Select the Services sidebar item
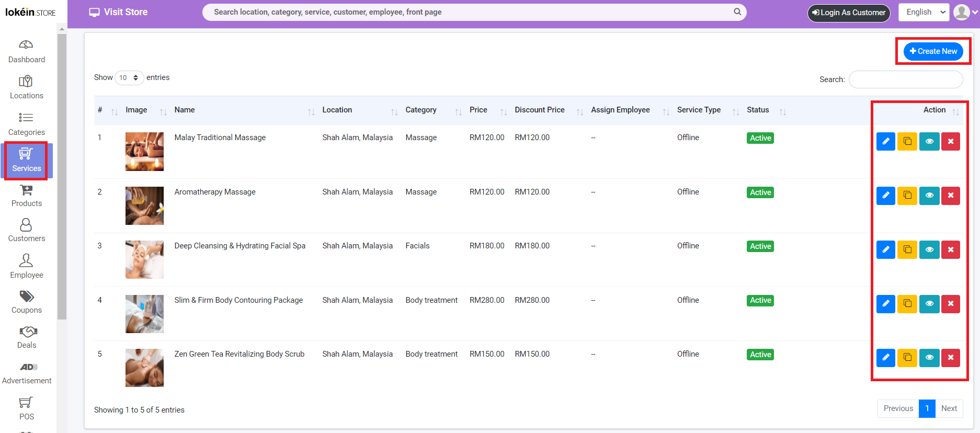This screenshot has width=980, height=433. pyautogui.click(x=26, y=161)
